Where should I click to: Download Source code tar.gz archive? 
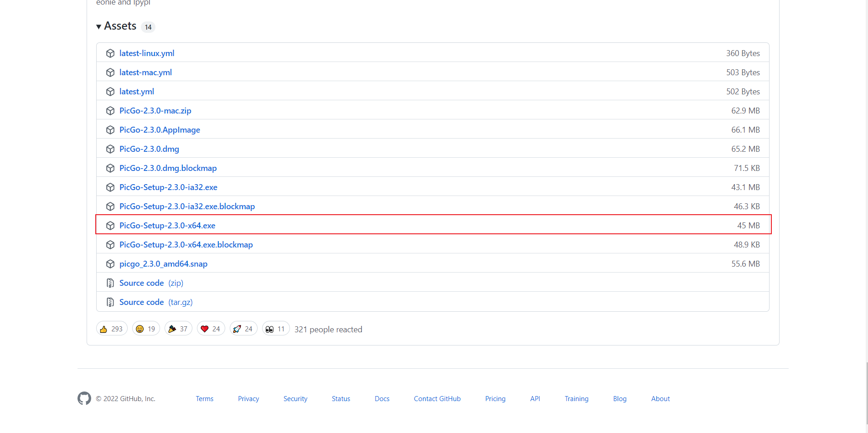[156, 302]
